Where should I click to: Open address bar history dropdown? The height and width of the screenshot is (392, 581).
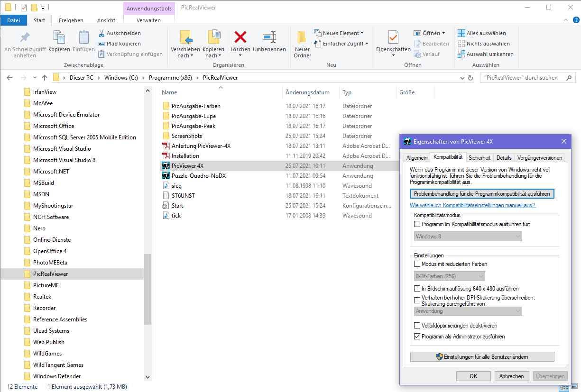coord(462,78)
